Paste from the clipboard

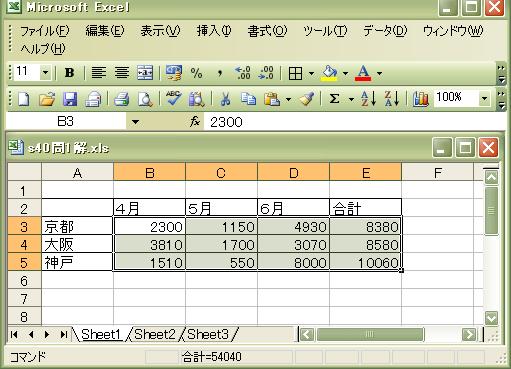tap(272, 99)
